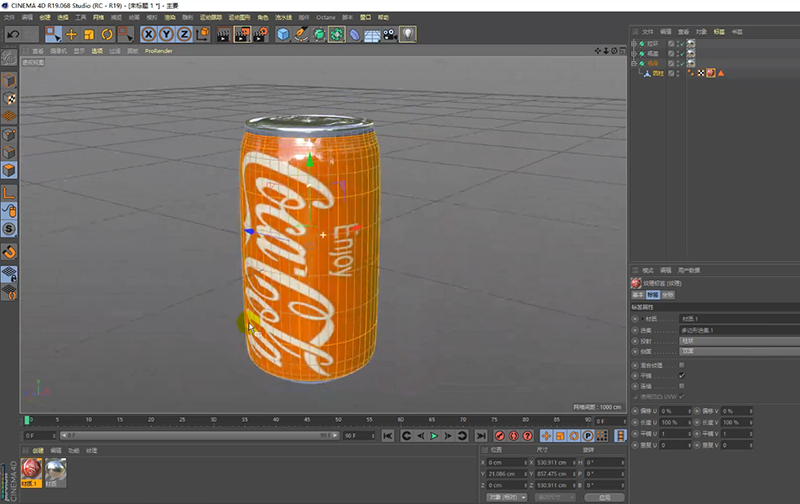The image size is (800, 504).
Task: Add a Subdivision Surface generator
Action: pyautogui.click(x=319, y=34)
